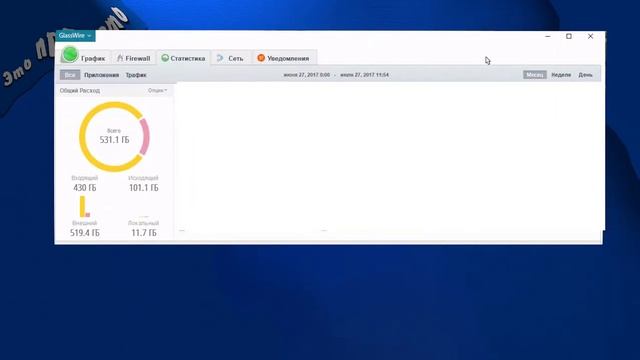Choose the Неделя period
Viewport: 640px width, 360px height.
click(561, 75)
